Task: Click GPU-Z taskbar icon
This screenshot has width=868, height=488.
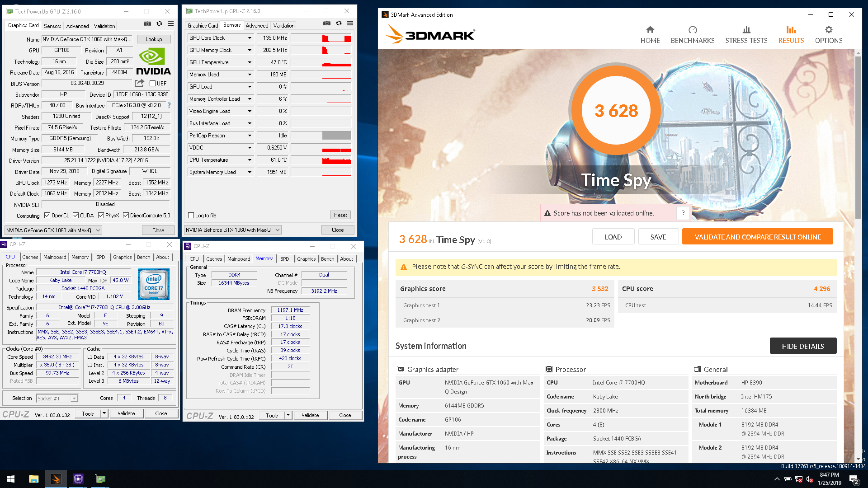Action: click(x=100, y=479)
